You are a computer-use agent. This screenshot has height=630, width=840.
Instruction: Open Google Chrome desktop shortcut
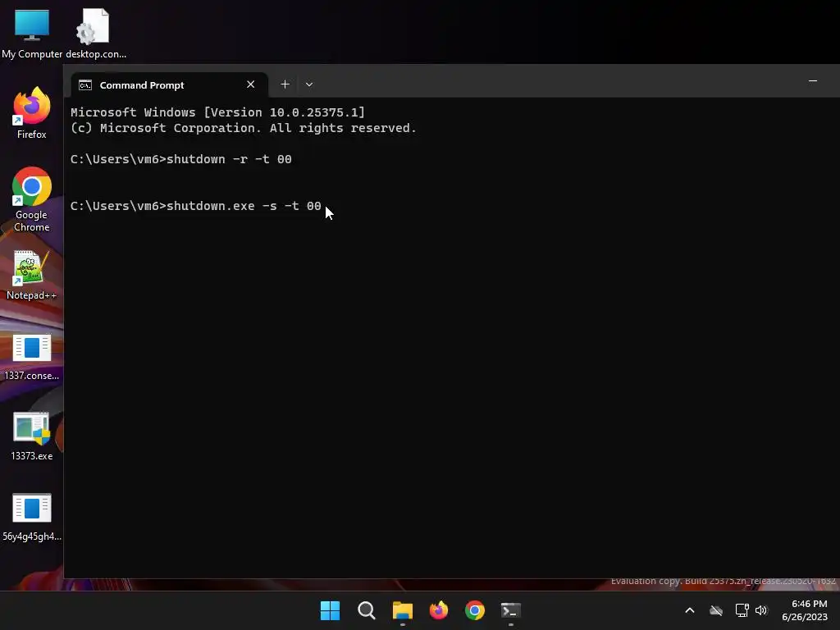pos(32,200)
